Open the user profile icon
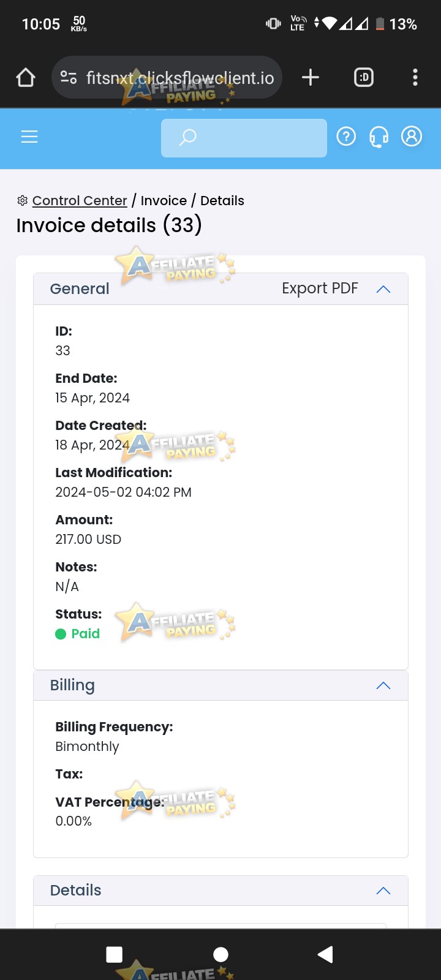 [412, 136]
